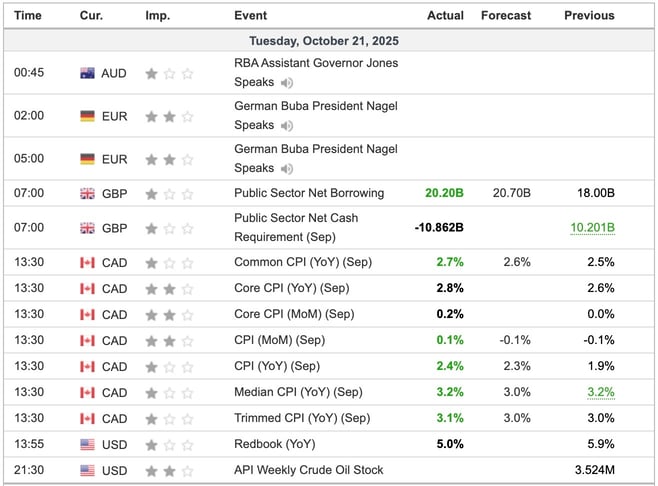Click the underlined previous value 3.2%
This screenshot has width=658, height=486.
tap(598, 392)
